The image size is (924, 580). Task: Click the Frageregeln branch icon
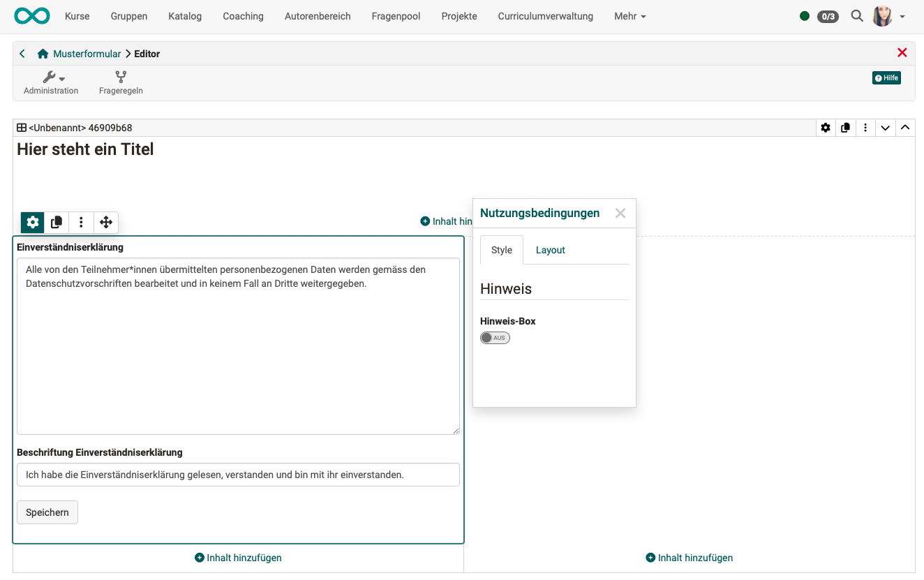(121, 77)
